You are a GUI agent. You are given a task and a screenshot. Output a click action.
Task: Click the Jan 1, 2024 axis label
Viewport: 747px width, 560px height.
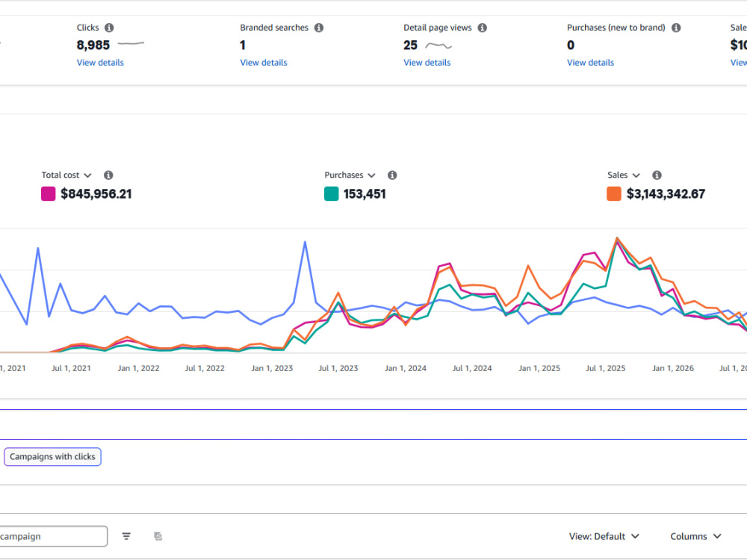tap(406, 368)
